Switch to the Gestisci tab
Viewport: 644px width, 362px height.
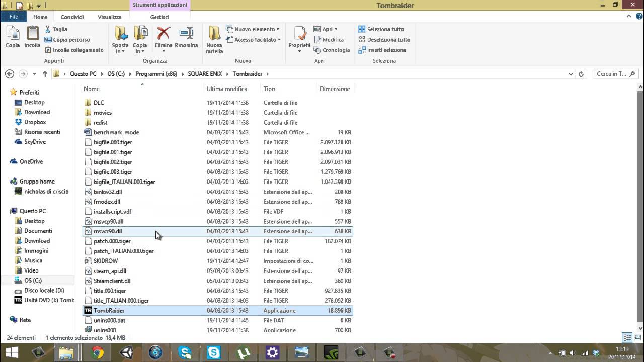coord(159,17)
